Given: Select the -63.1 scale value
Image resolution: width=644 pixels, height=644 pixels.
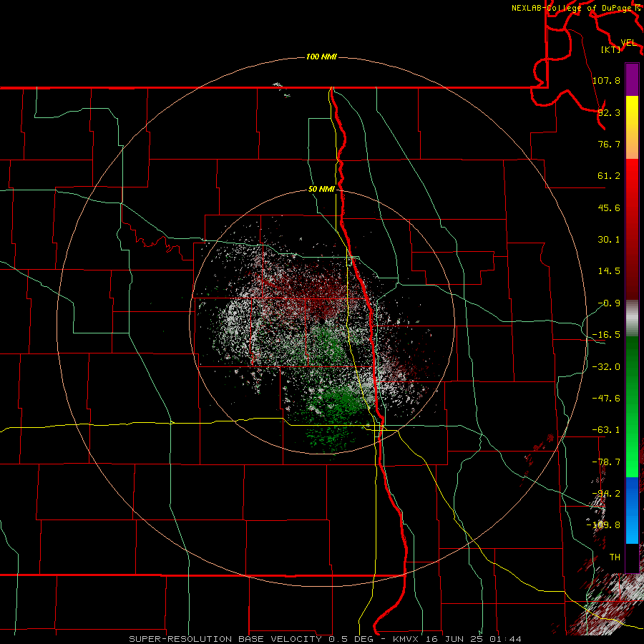Looking at the screenshot, I should click(x=606, y=430).
